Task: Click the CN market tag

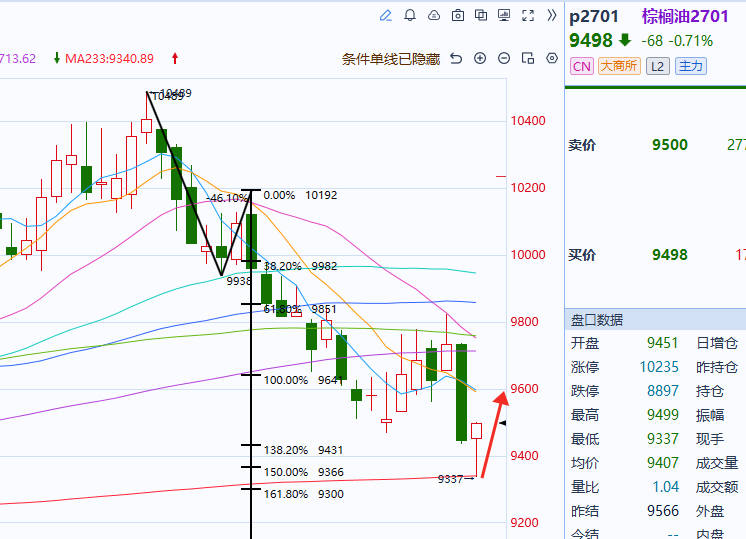Action: [582, 66]
